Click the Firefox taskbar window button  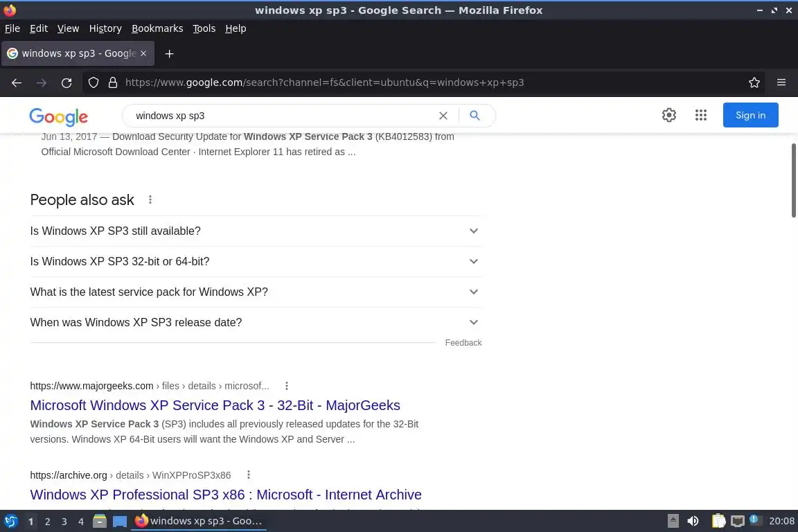199,521
